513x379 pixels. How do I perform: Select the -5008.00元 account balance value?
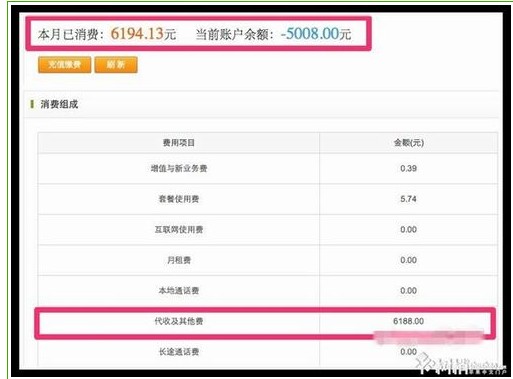[316, 34]
